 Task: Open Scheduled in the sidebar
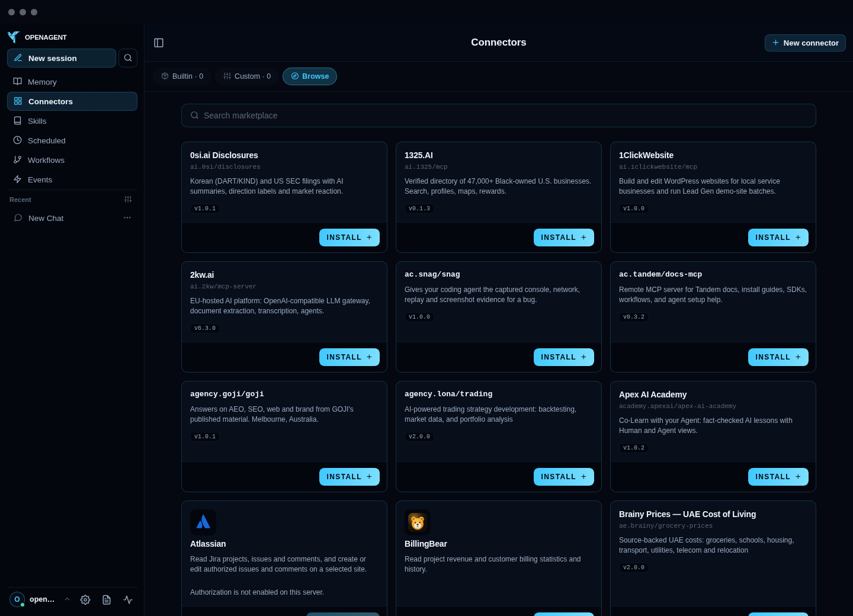[x=72, y=140]
